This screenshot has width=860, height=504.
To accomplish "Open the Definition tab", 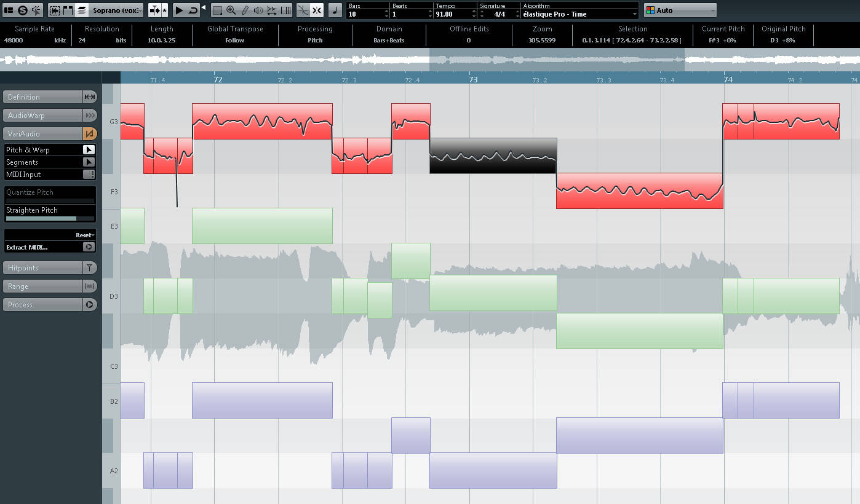I will (x=43, y=96).
